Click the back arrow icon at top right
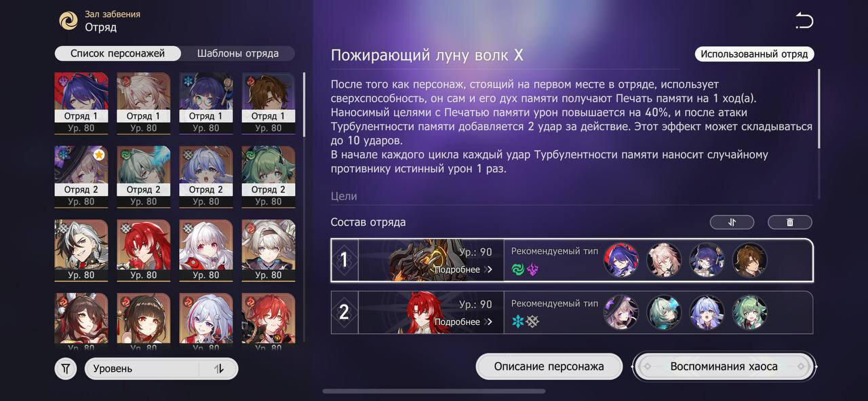868x401 pixels. tap(804, 21)
